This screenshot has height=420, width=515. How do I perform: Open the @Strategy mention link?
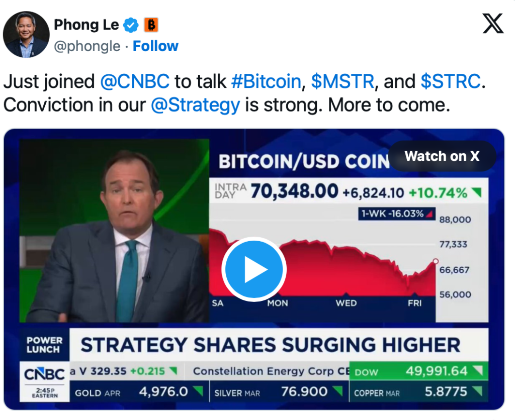pyautogui.click(x=195, y=106)
